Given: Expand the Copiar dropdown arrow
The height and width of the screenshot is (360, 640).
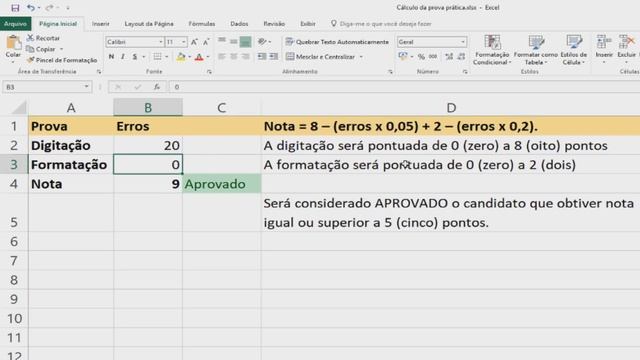Looking at the screenshot, I should point(62,49).
